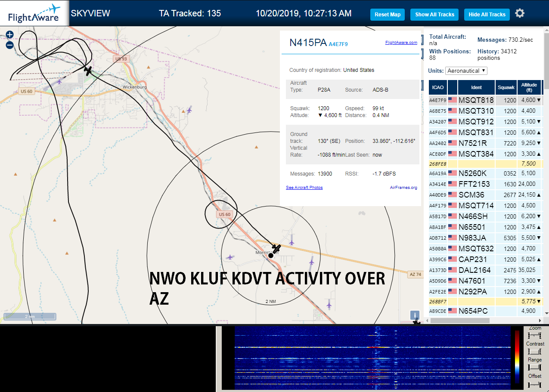The height and width of the screenshot is (392, 549).
Task: Click aircraft list scroll left arrow
Action: (x=427, y=321)
